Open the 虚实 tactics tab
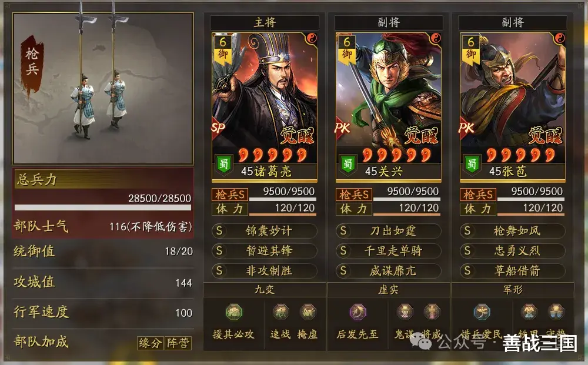The image size is (588, 365). pyautogui.click(x=388, y=290)
